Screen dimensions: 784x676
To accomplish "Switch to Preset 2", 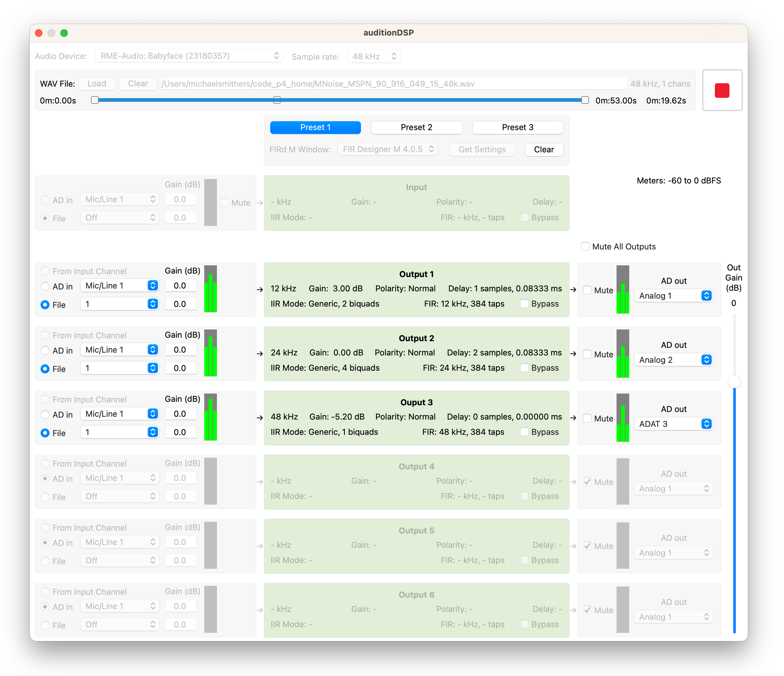I will tap(416, 128).
